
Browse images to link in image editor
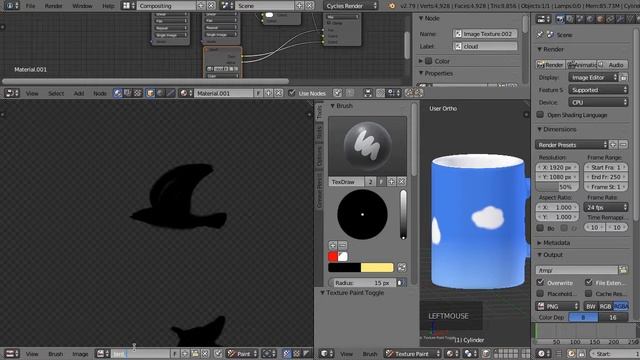tap(102, 353)
